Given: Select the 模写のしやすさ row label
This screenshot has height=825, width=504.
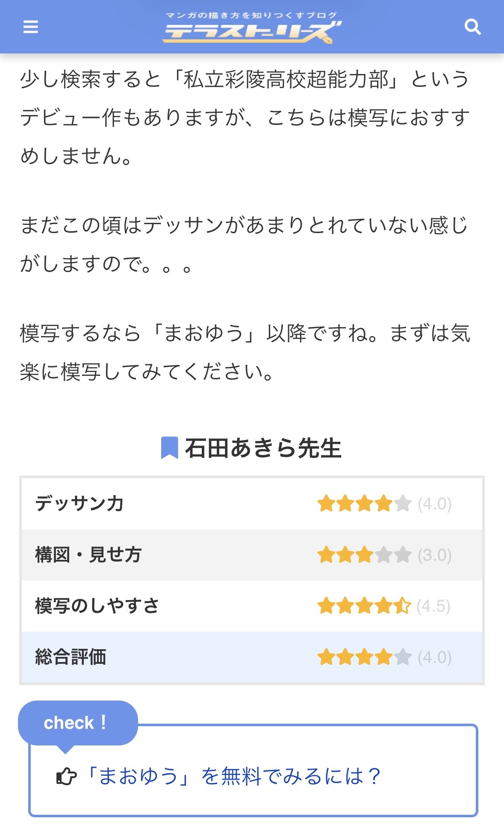Looking at the screenshot, I should click(97, 606).
